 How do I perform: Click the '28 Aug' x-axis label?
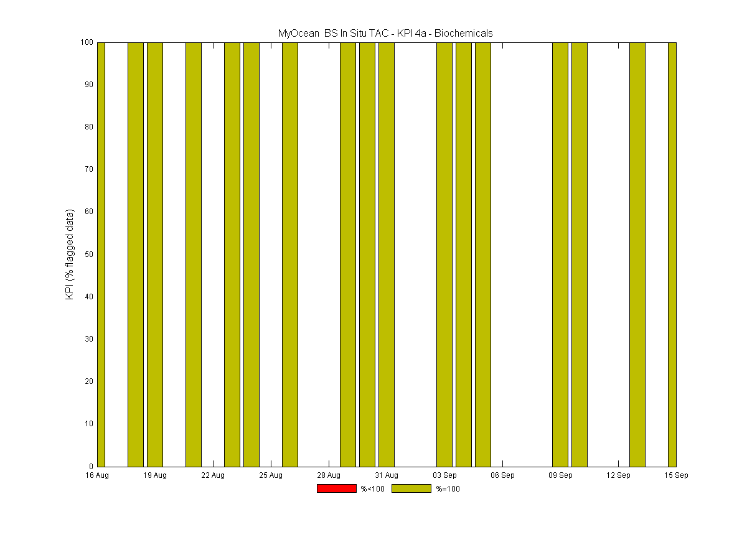coord(329,476)
